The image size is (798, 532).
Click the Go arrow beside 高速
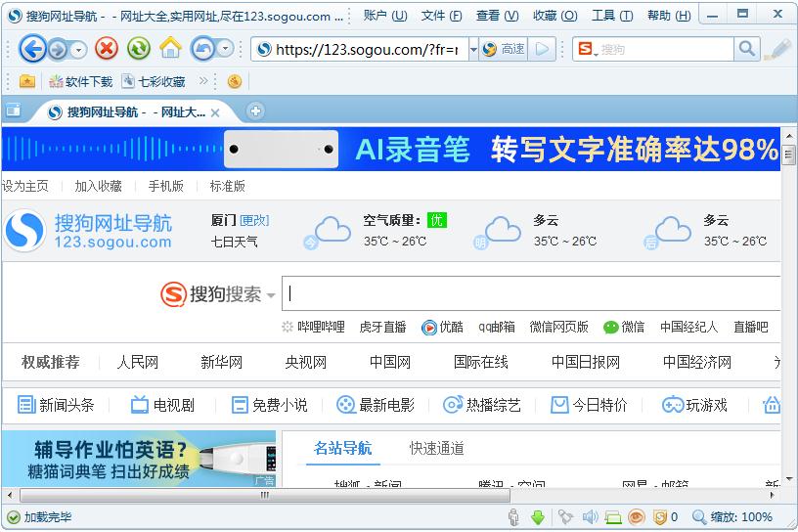click(542, 49)
